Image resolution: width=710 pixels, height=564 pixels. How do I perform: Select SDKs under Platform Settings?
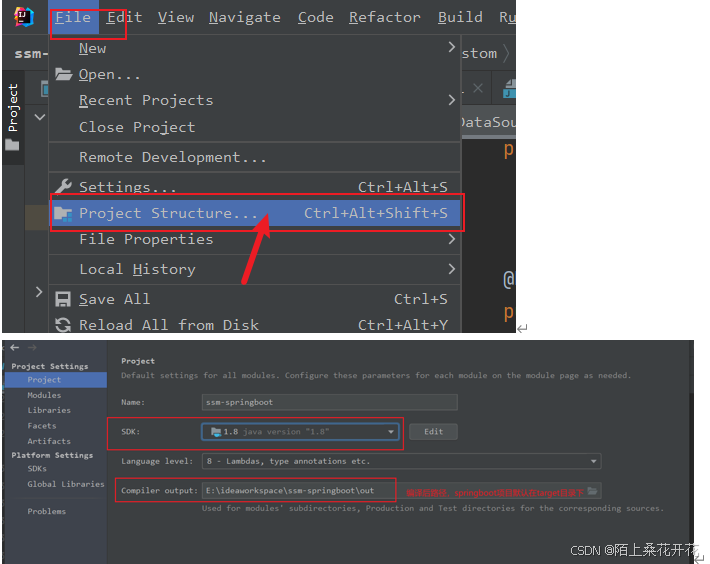point(37,468)
